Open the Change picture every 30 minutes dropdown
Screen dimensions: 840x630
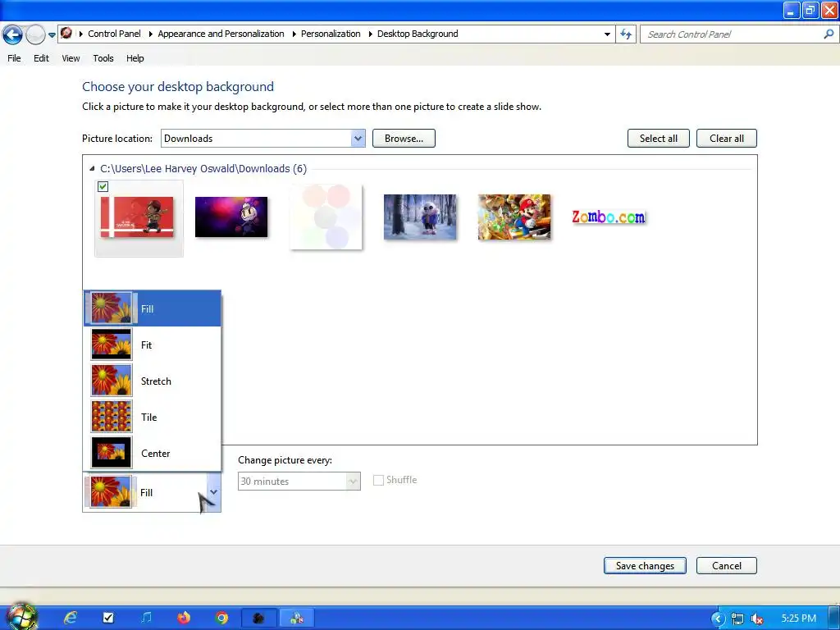point(299,481)
